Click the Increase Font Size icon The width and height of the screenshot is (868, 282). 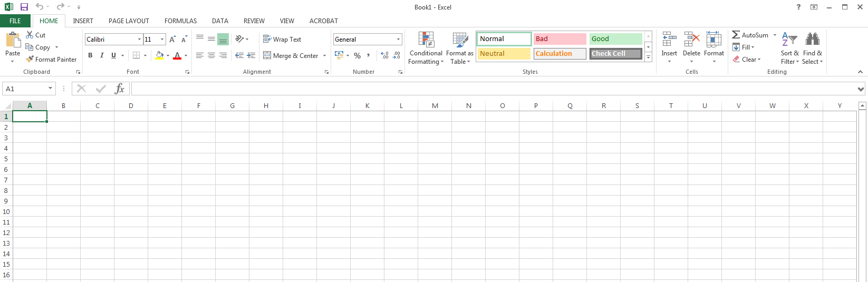pos(172,40)
